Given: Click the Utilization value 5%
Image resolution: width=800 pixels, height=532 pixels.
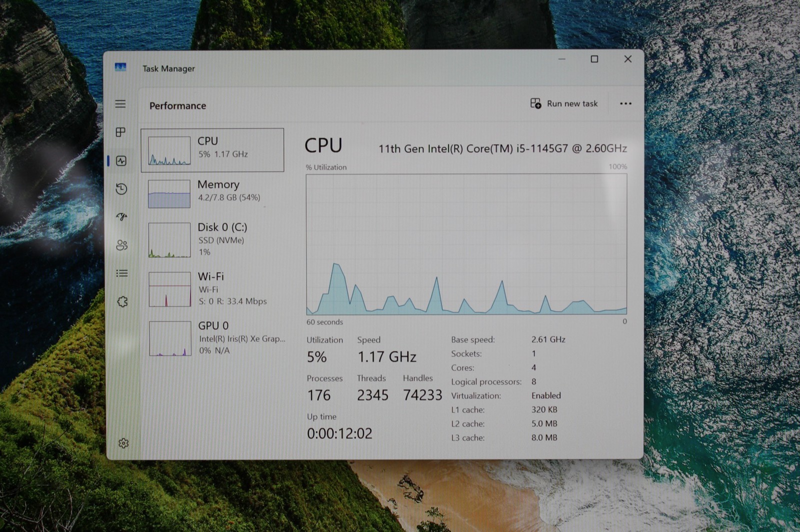Looking at the screenshot, I should (x=317, y=356).
